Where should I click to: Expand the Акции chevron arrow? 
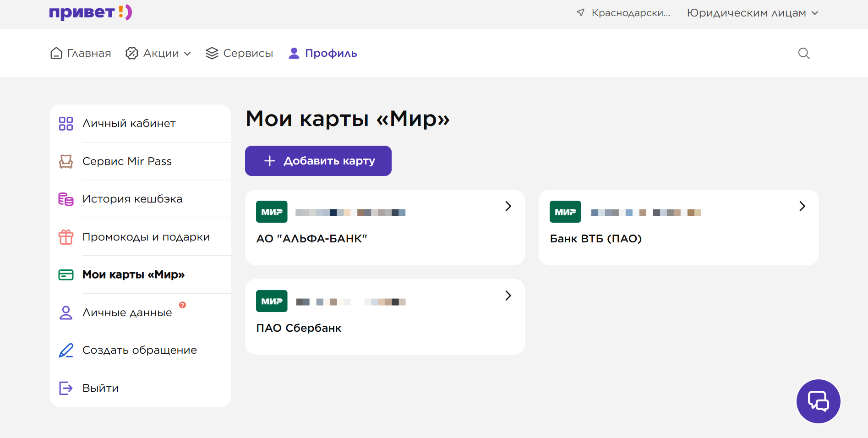pyautogui.click(x=187, y=54)
